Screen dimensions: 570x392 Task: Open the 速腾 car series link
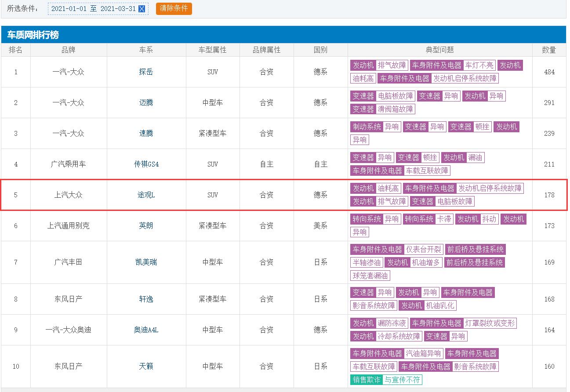146,134
